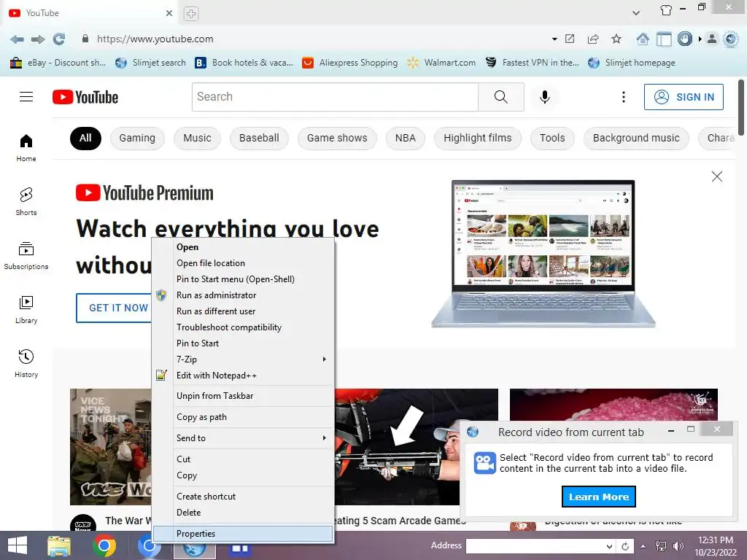747x560 pixels.
Task: Click the YouTube search magnifier button
Action: click(500, 97)
